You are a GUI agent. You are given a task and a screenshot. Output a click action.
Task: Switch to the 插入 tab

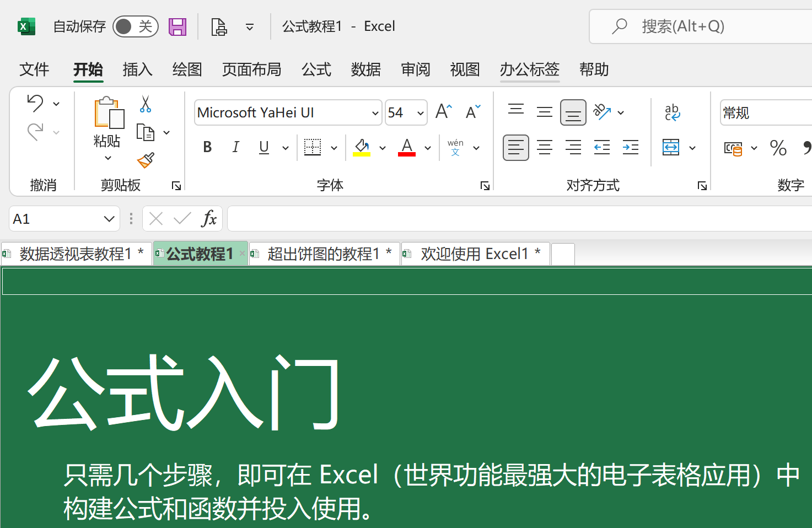(137, 69)
